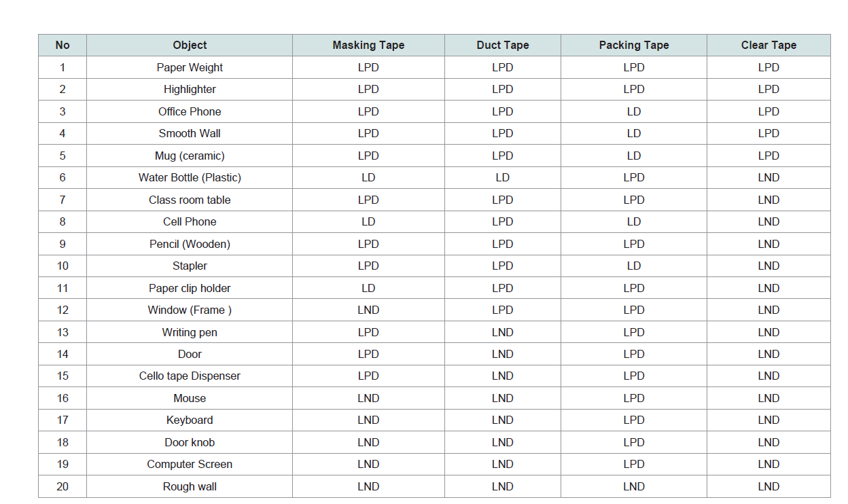Select the Masking Tape column header
Image resolution: width=848 pixels, height=504 pixels.
(x=368, y=46)
